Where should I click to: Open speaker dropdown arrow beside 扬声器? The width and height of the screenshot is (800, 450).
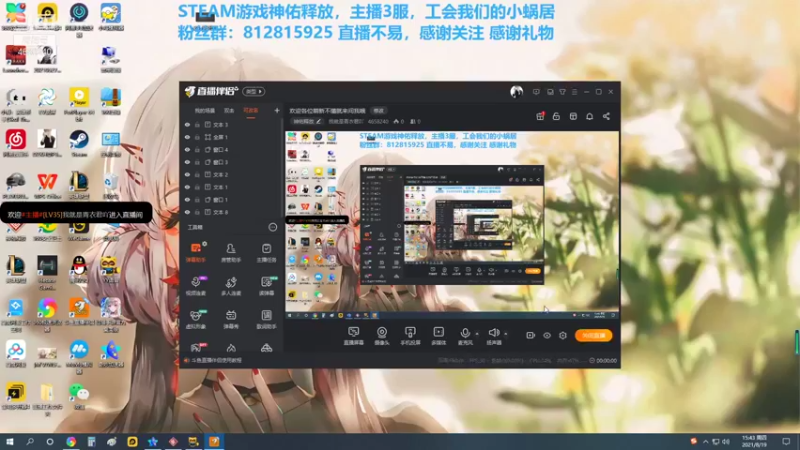coord(506,334)
